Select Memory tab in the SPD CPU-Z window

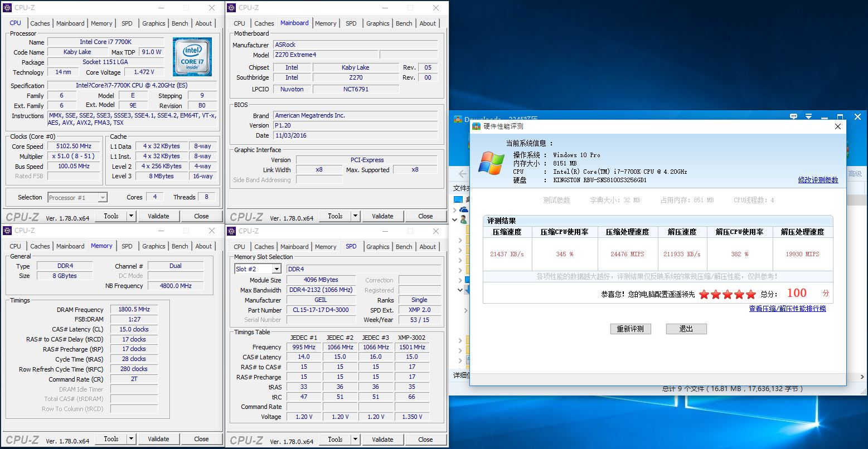326,247
